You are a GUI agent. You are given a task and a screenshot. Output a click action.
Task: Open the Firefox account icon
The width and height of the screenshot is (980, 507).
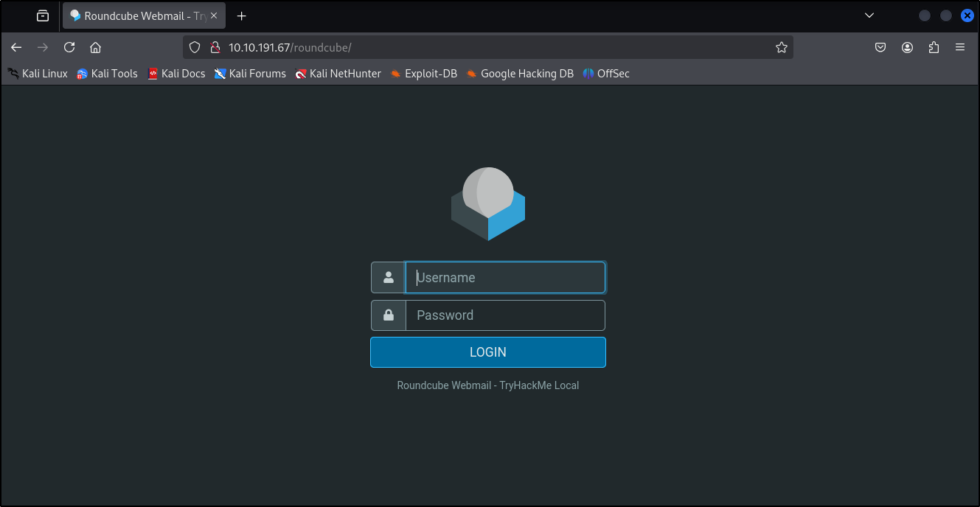click(907, 47)
